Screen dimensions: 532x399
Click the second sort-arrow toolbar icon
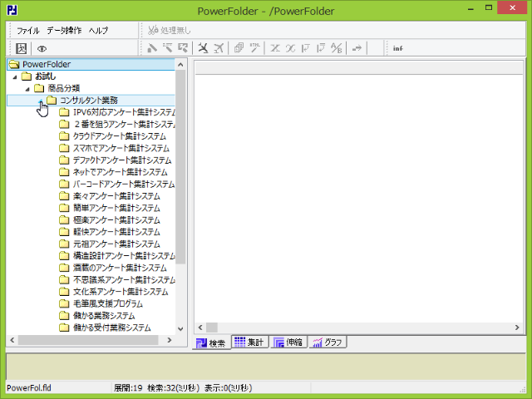(321, 48)
